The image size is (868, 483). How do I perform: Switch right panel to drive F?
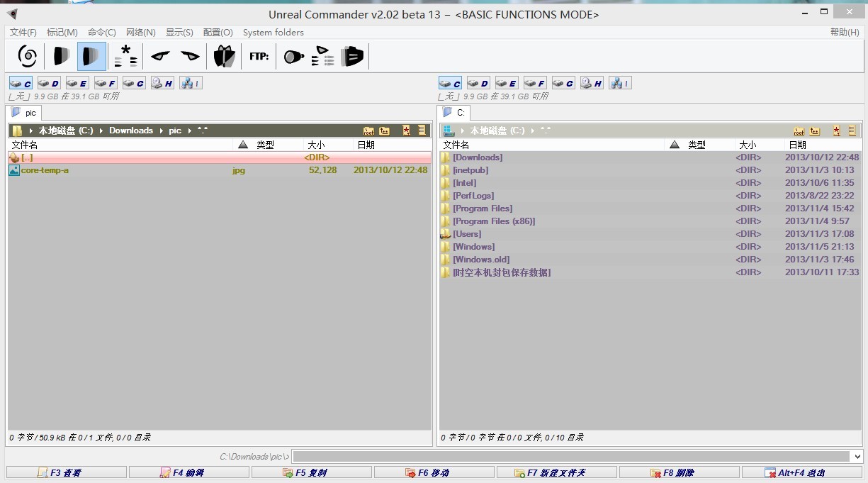(535, 83)
